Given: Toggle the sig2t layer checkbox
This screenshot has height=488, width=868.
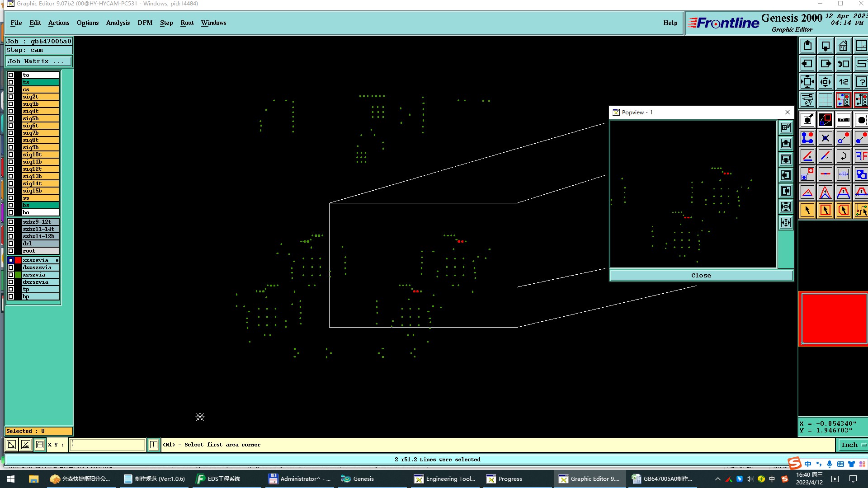Looking at the screenshot, I should [11, 97].
